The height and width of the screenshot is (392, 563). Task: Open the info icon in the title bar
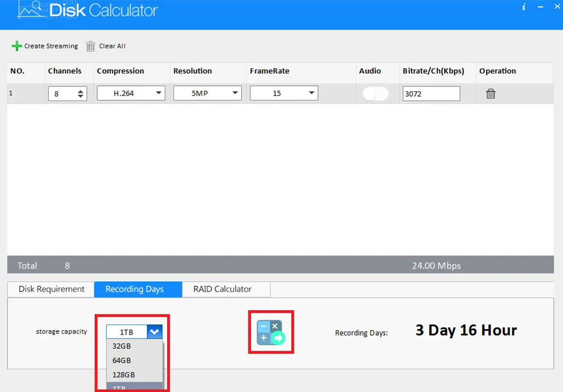pyautogui.click(x=524, y=7)
